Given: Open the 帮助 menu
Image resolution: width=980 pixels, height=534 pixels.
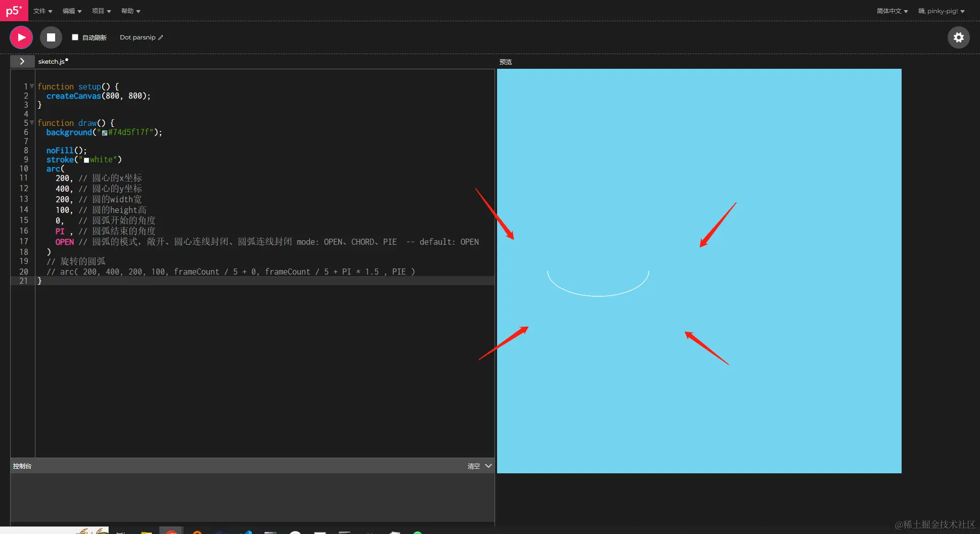Looking at the screenshot, I should point(130,11).
